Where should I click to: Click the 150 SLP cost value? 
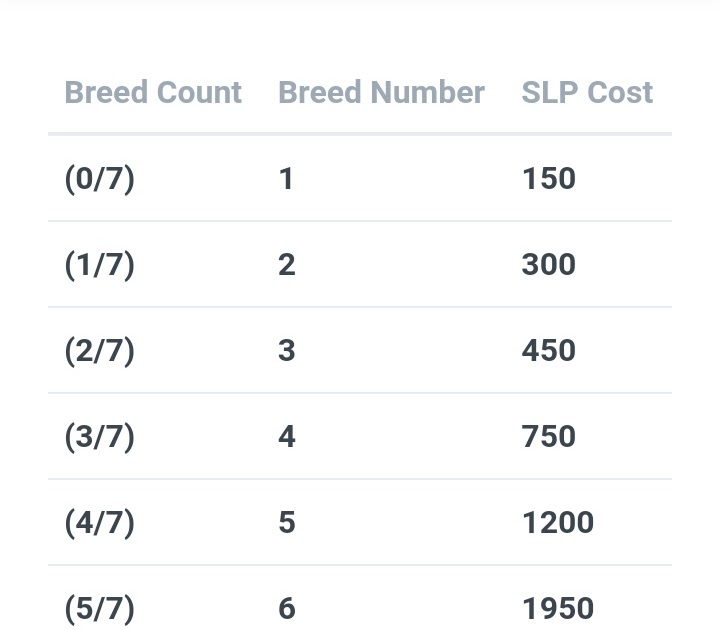pos(549,179)
